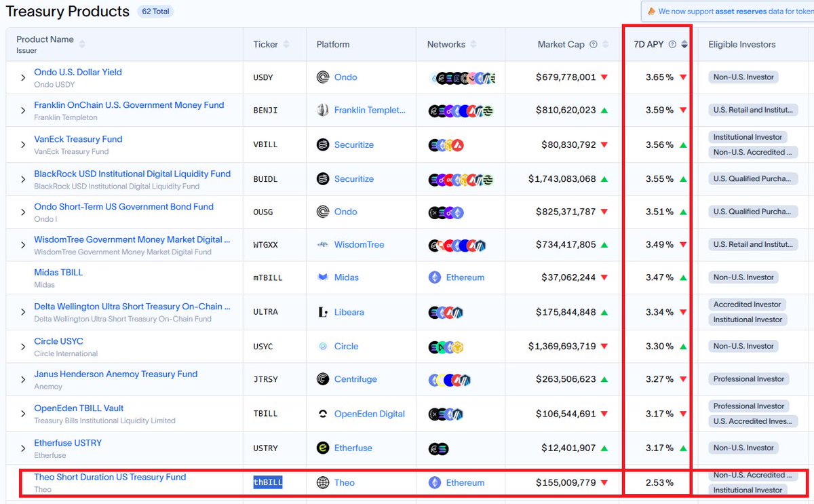This screenshot has width=814, height=504.
Task: Click the $155,009,779 market cap value
Action: 566,483
